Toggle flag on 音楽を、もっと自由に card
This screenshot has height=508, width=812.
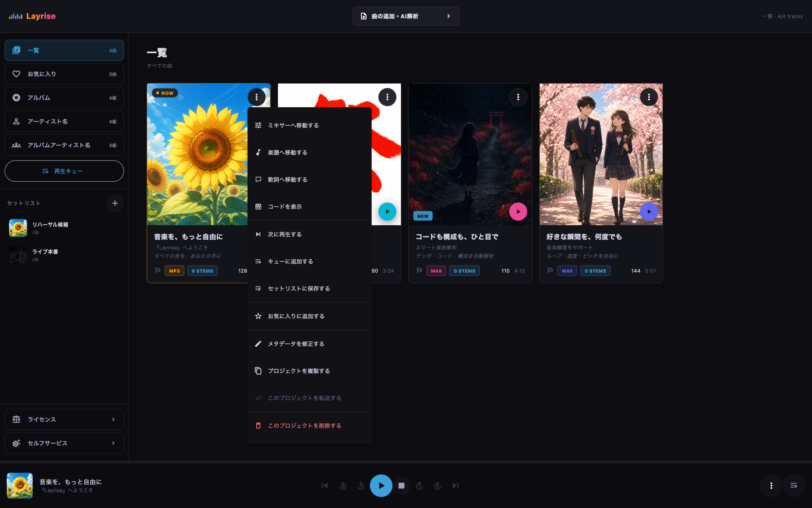click(x=158, y=270)
